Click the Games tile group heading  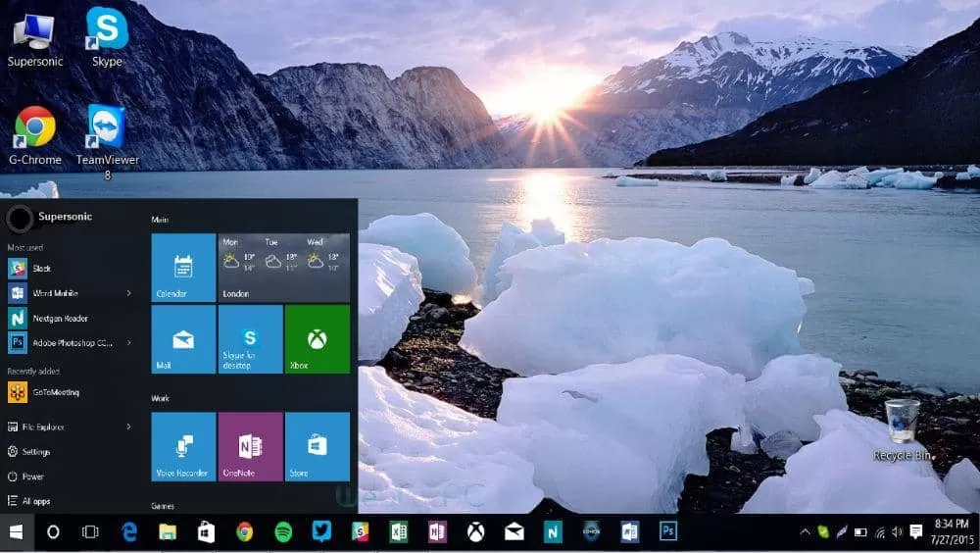tap(163, 506)
